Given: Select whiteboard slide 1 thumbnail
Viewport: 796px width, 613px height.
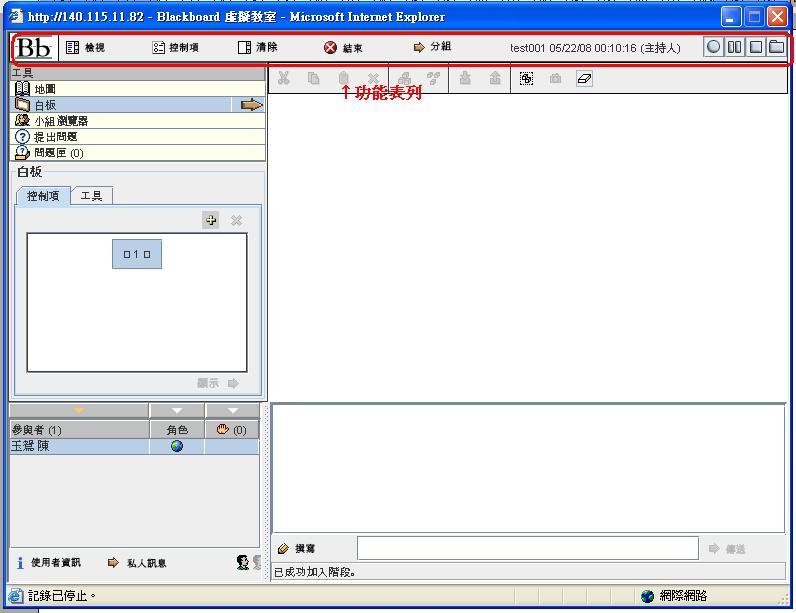Looking at the screenshot, I should [x=137, y=255].
